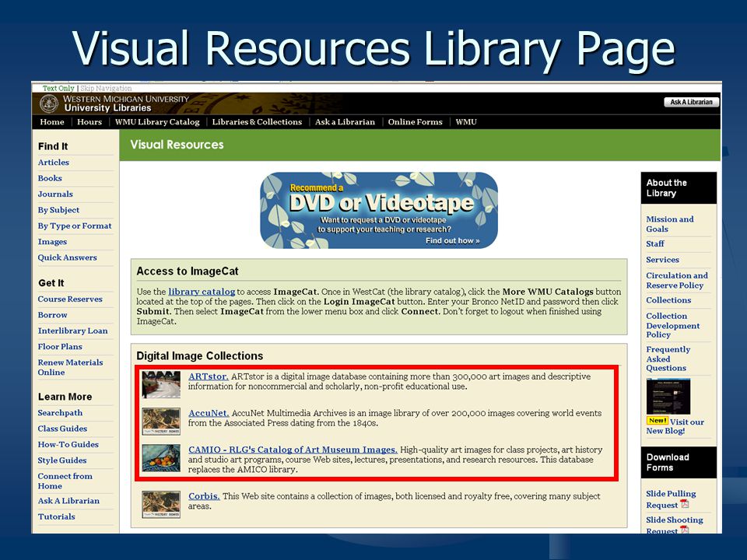Image resolution: width=747 pixels, height=560 pixels.
Task: Open the Home navigation item
Action: [x=52, y=122]
